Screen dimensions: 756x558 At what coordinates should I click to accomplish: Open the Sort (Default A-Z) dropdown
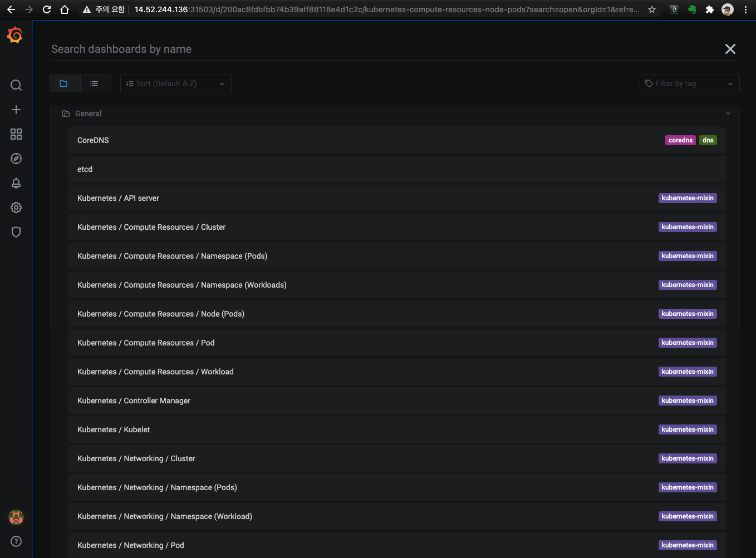[176, 83]
